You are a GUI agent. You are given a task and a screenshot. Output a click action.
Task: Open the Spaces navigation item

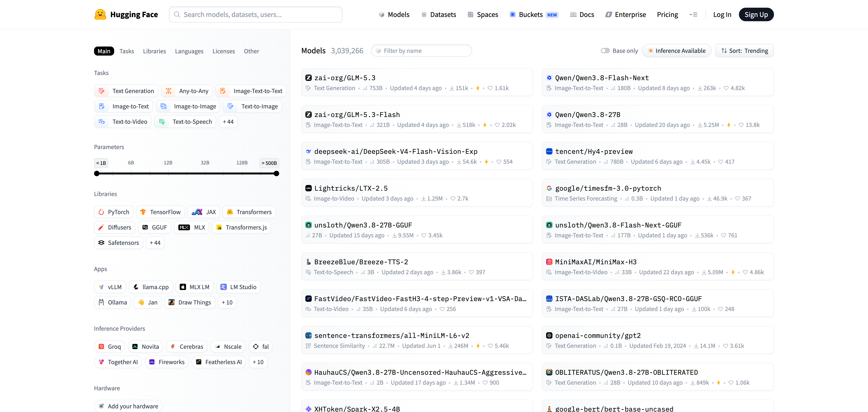(x=483, y=14)
